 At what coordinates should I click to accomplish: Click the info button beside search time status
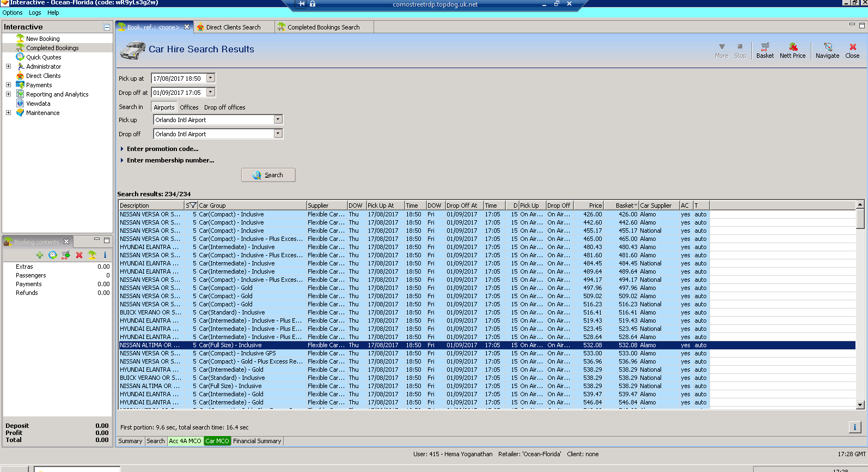point(855,427)
